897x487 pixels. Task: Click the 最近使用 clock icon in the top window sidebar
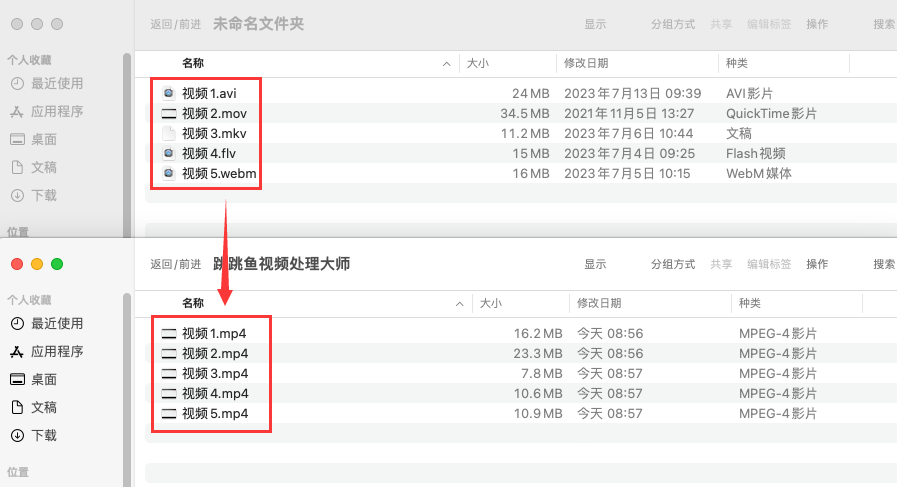pos(17,84)
